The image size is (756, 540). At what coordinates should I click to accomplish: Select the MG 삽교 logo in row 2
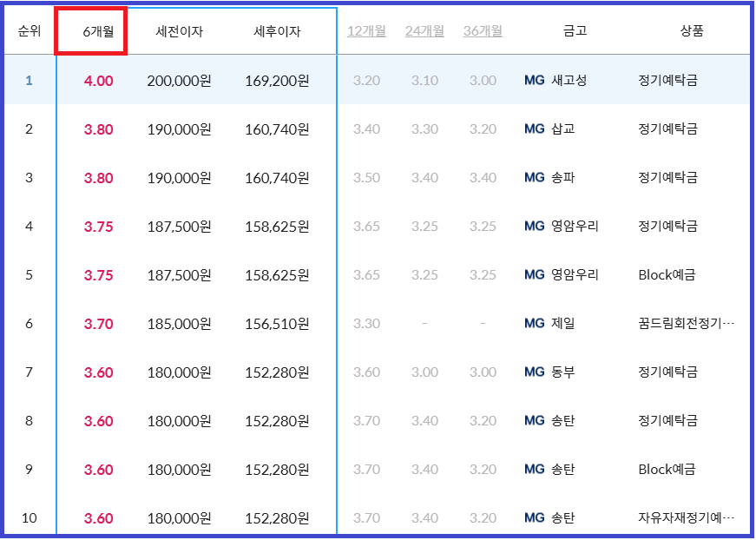point(536,127)
